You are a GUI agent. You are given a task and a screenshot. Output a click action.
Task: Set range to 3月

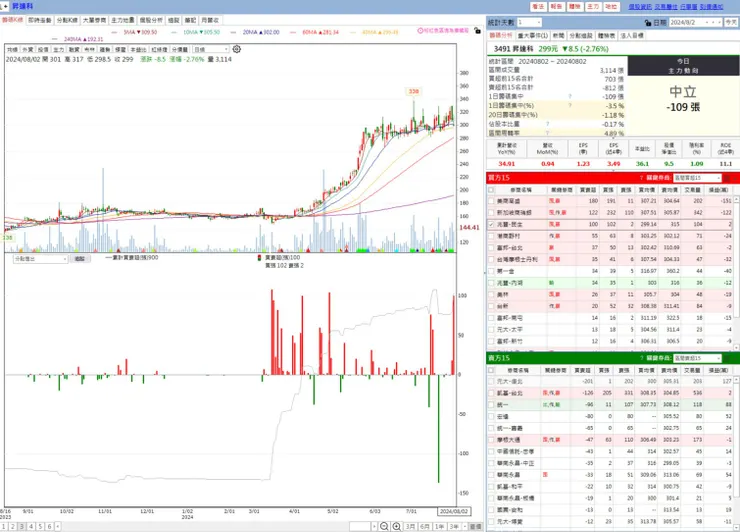pyautogui.click(x=411, y=526)
